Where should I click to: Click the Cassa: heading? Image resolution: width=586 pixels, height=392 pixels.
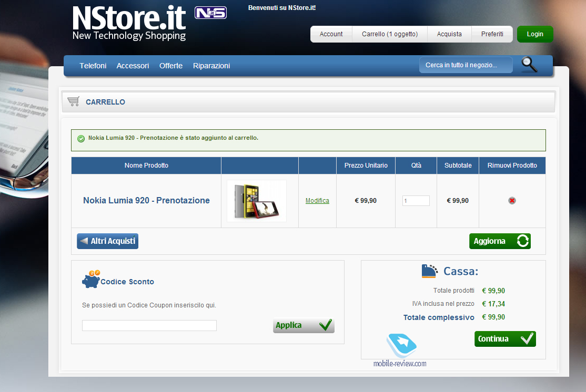pyautogui.click(x=461, y=271)
